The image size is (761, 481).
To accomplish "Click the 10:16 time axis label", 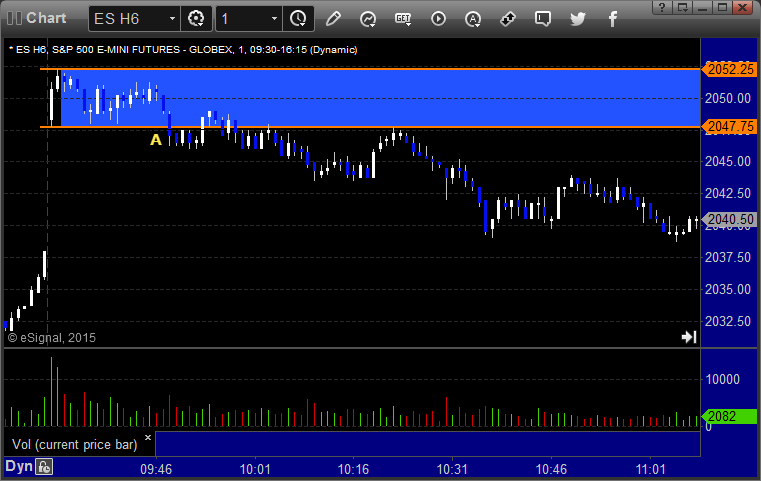I will tap(353, 469).
